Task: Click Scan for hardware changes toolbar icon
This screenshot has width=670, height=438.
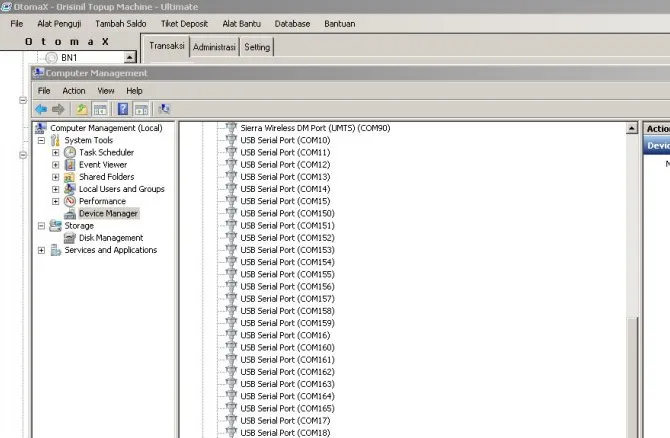Action: [x=164, y=109]
